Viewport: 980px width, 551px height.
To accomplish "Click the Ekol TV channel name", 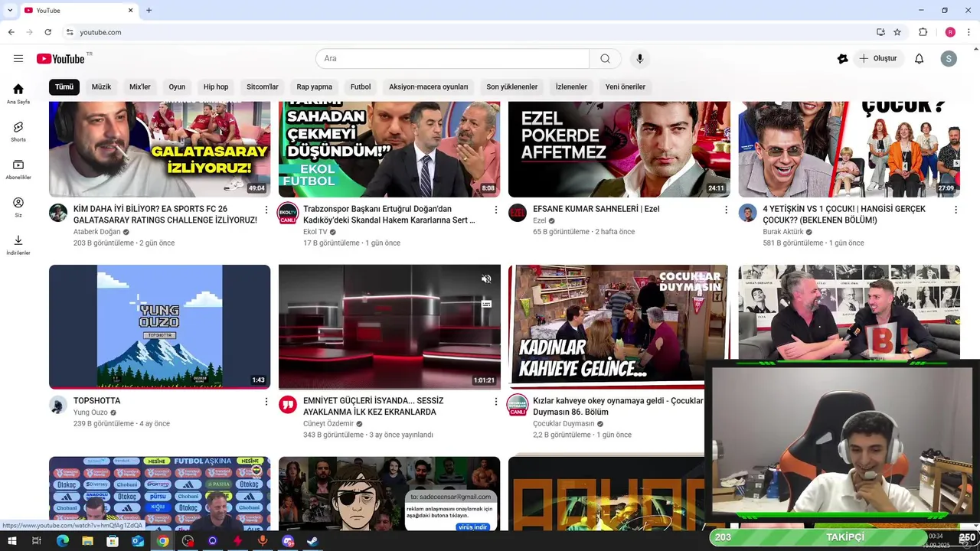I will pyautogui.click(x=315, y=232).
